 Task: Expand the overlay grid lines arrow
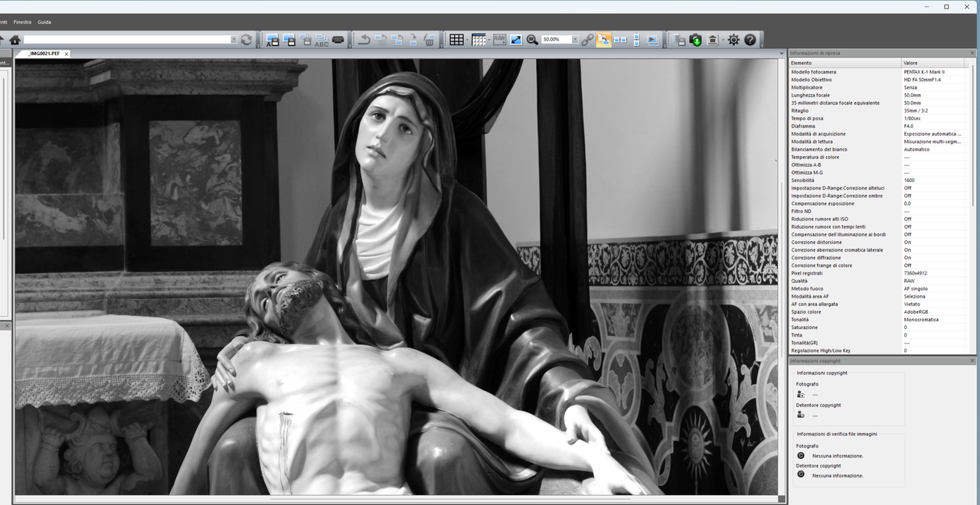[489, 40]
